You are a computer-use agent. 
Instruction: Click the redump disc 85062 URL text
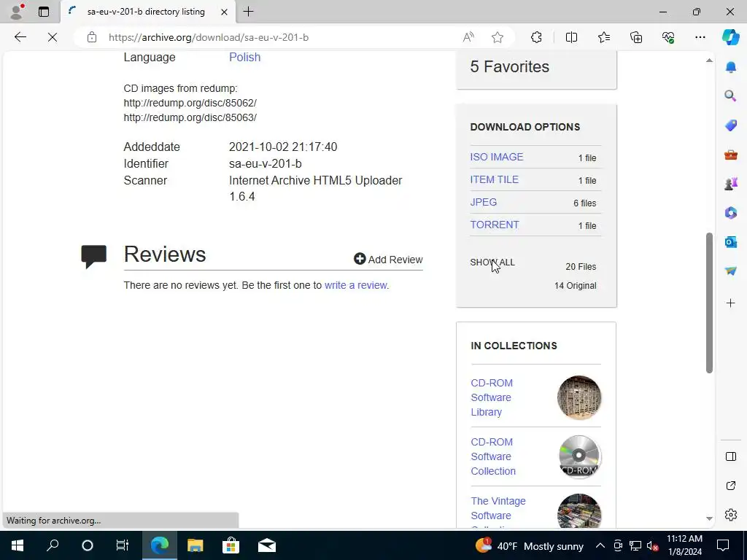coord(190,103)
